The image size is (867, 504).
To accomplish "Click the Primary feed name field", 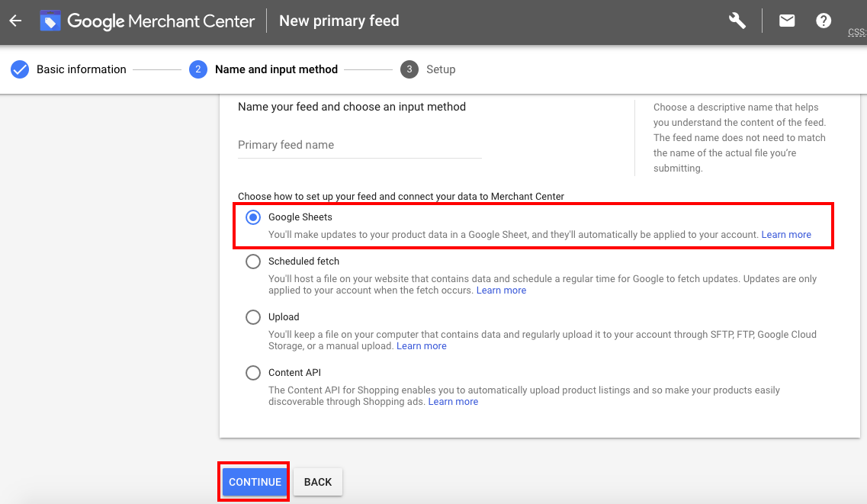I will point(359,145).
